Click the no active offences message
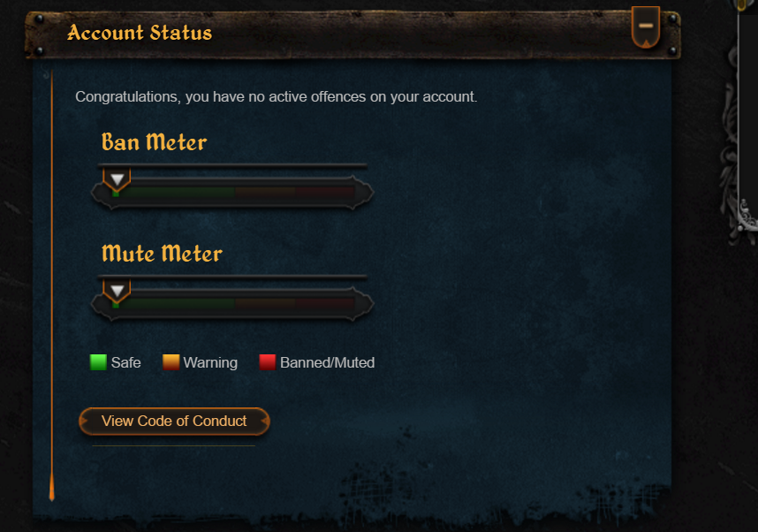This screenshot has width=758, height=532. [276, 96]
